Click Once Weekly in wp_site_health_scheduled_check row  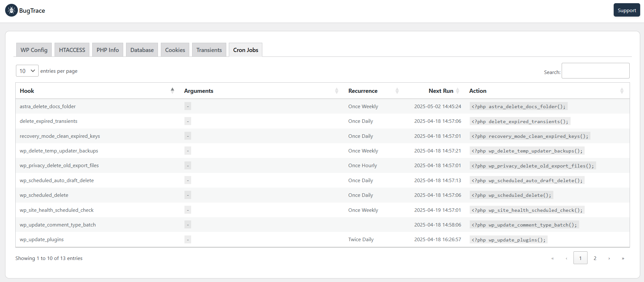pyautogui.click(x=363, y=210)
